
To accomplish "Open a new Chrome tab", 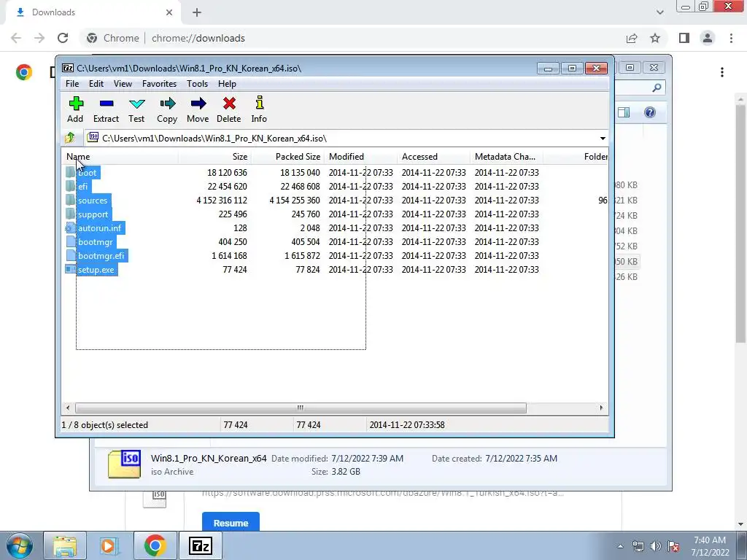I will pos(197,12).
